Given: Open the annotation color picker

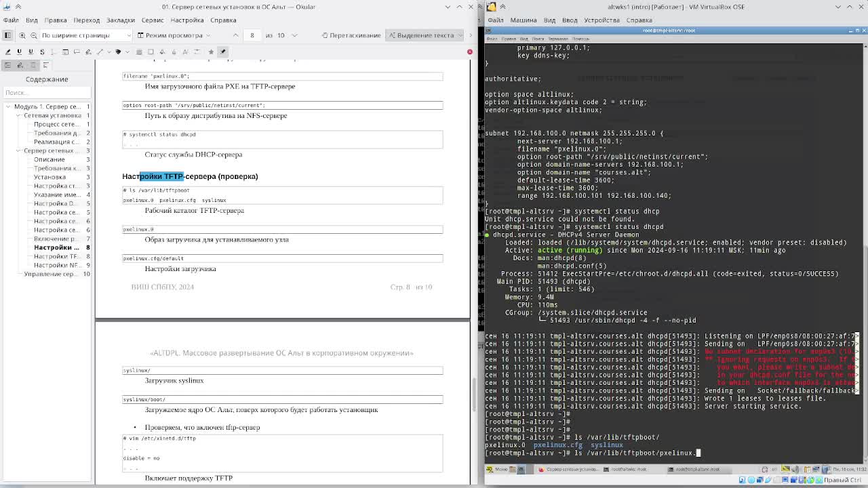Looking at the screenshot, I should tap(118, 52).
